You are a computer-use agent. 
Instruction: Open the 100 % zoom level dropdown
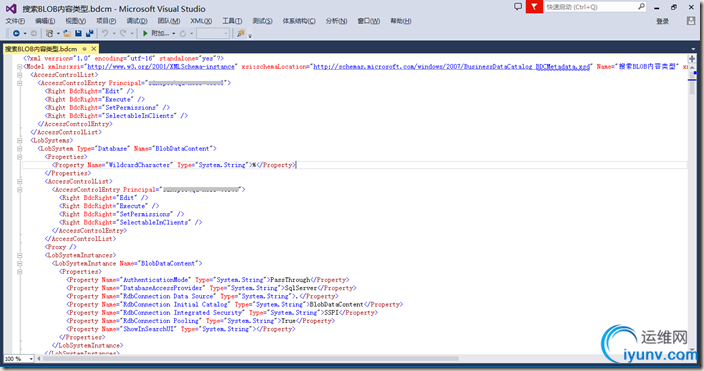[x=31, y=358]
